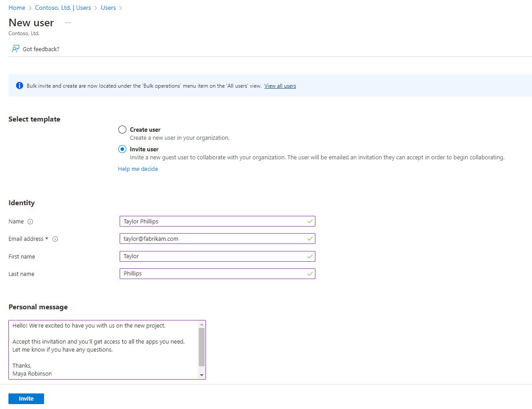This screenshot has width=532, height=409.
Task: Click the Maya Robinson signature text
Action: tap(32, 374)
